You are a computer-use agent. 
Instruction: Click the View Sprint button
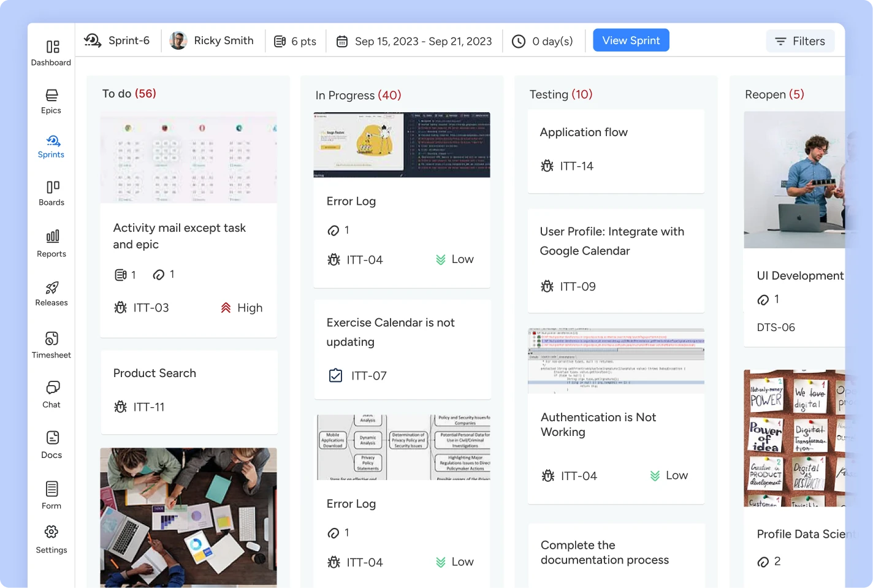coord(631,40)
